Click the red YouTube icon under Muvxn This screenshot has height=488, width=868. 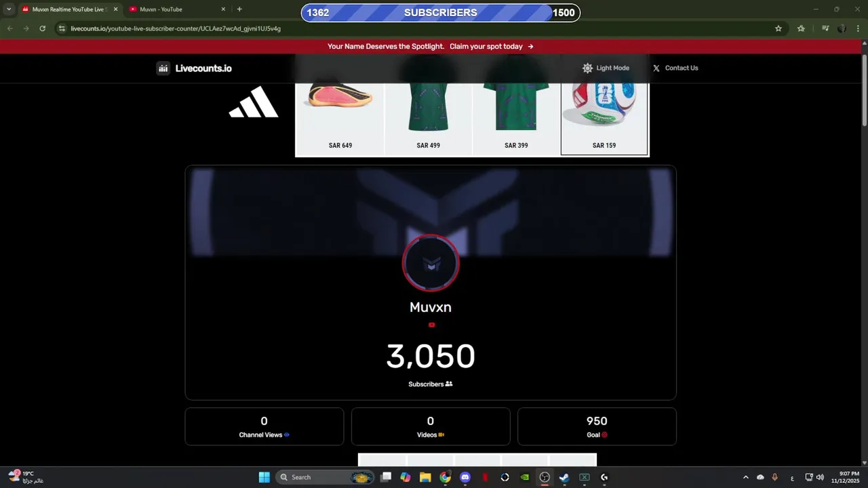click(x=431, y=325)
